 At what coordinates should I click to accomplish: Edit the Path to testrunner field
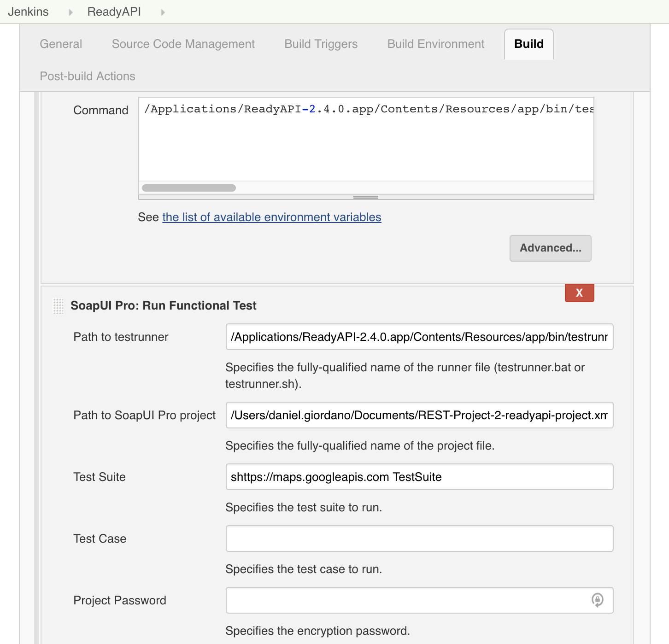(419, 337)
